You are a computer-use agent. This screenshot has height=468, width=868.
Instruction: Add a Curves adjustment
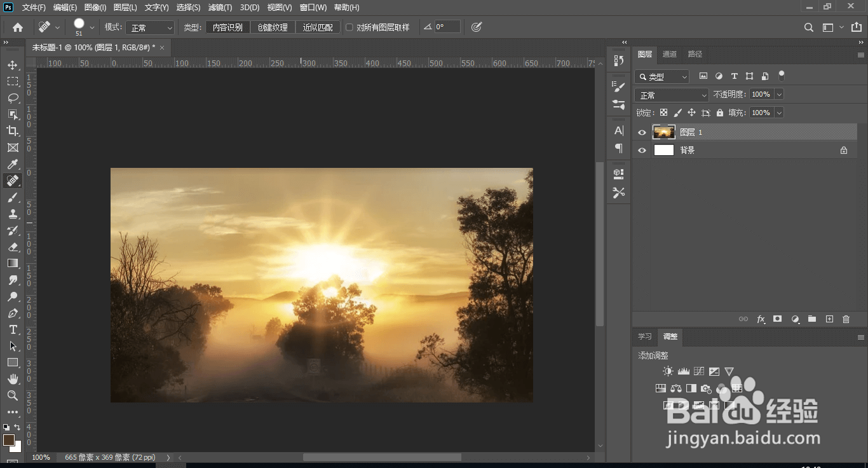(699, 371)
